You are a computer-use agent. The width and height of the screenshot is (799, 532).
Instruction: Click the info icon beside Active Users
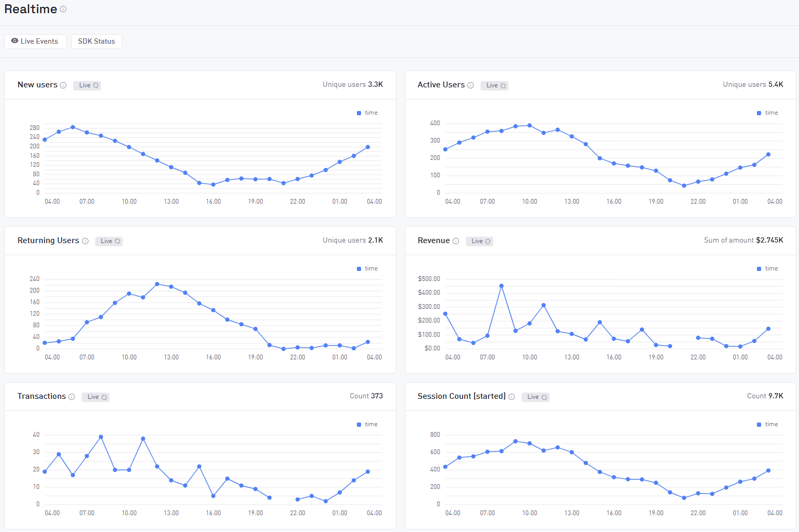pyautogui.click(x=471, y=85)
